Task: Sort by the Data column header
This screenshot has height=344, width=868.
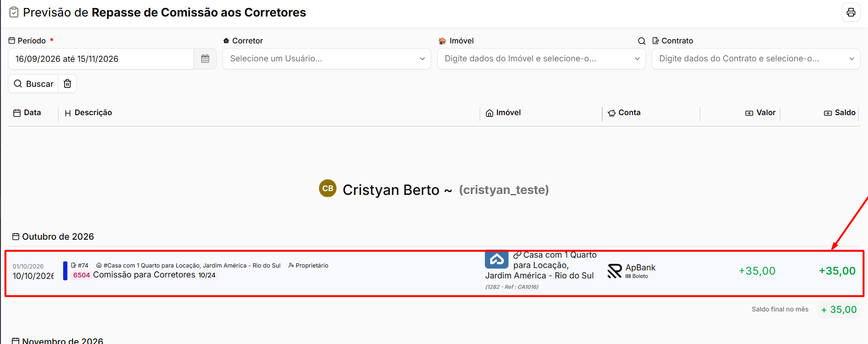Action: click(x=27, y=113)
